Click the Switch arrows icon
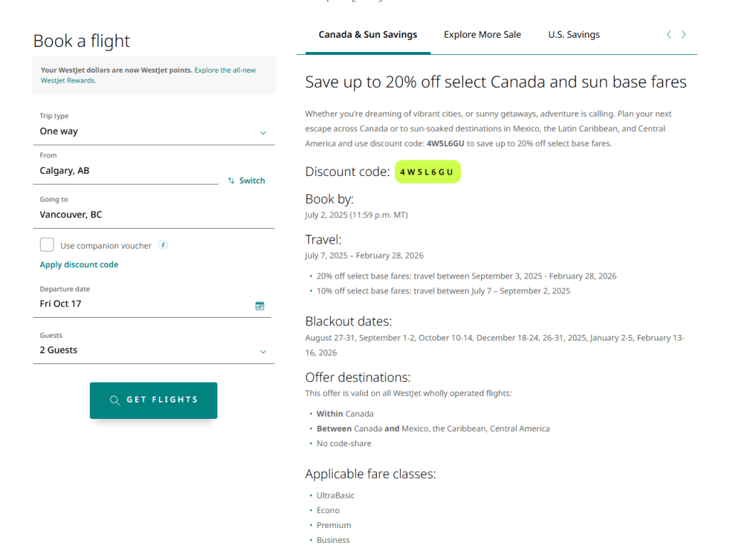The image size is (730, 560). click(x=231, y=181)
